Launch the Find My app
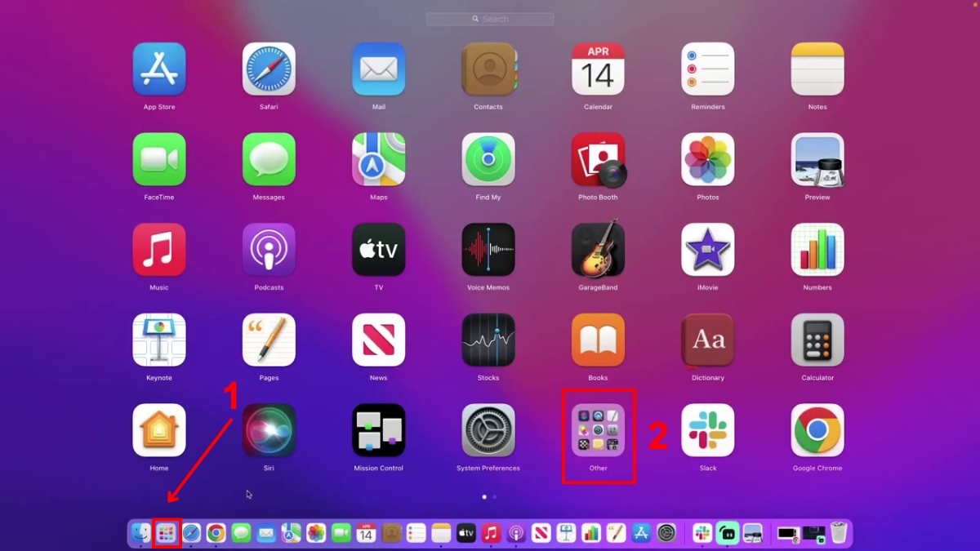This screenshot has width=980, height=551. (x=488, y=159)
